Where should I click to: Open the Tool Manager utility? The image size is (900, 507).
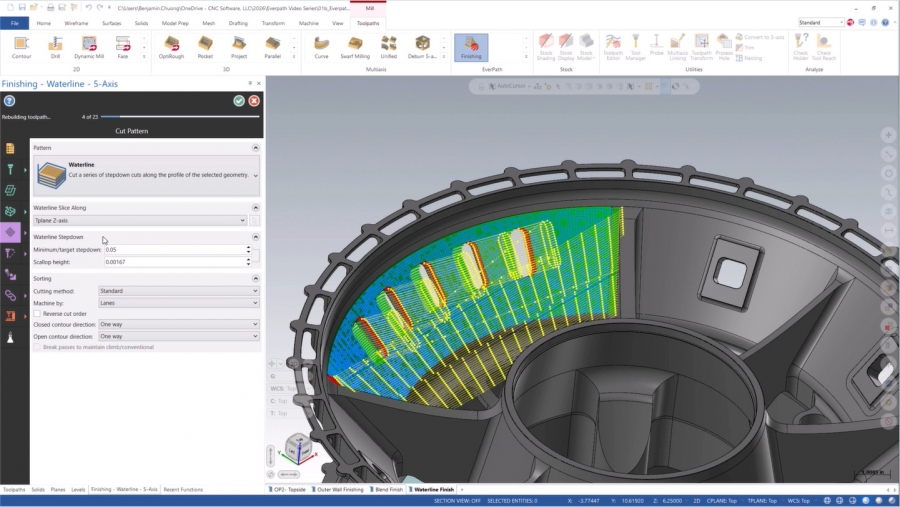[635, 47]
